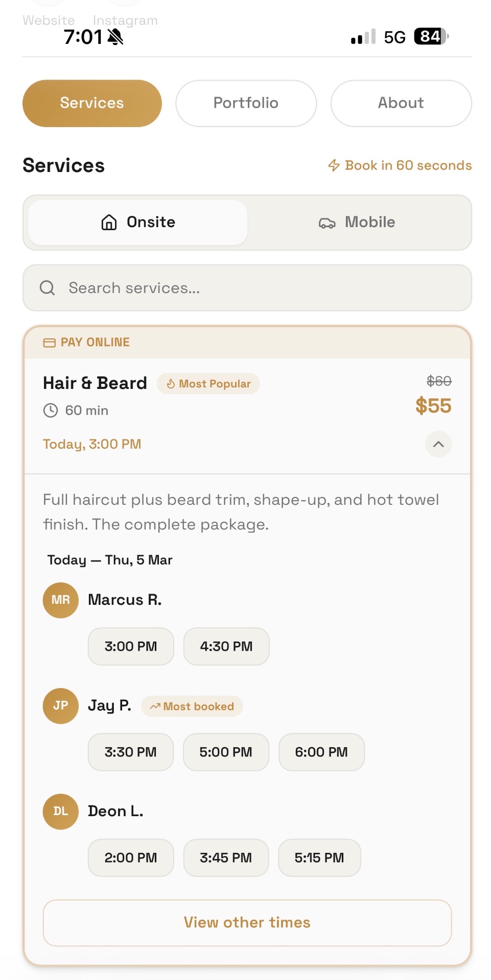Viewport: 491px width, 980px height.
Task: Click Marcus R.'s circular avatar
Action: 60,600
